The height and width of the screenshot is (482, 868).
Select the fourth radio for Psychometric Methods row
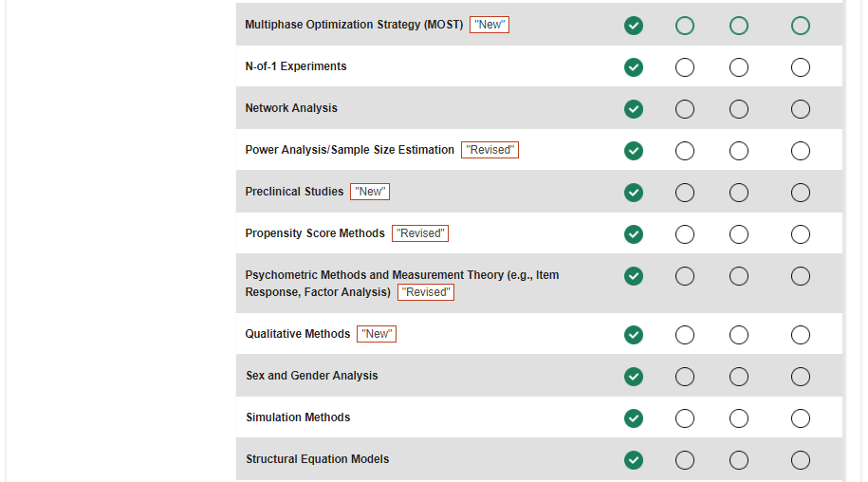click(x=801, y=276)
